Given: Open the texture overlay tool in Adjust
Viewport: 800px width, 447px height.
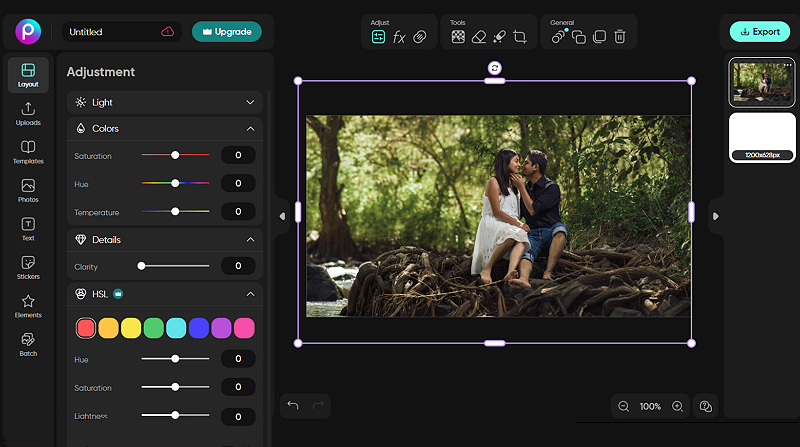Looking at the screenshot, I should click(419, 37).
